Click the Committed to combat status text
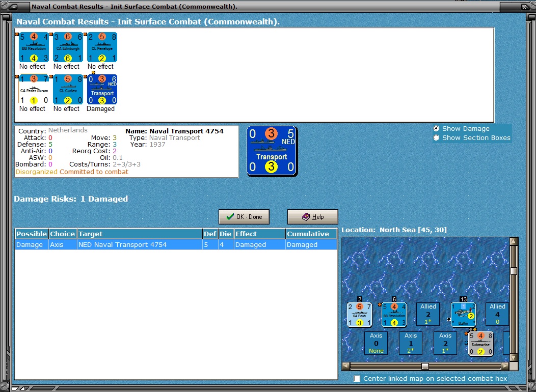The image size is (536, 392). (x=94, y=172)
